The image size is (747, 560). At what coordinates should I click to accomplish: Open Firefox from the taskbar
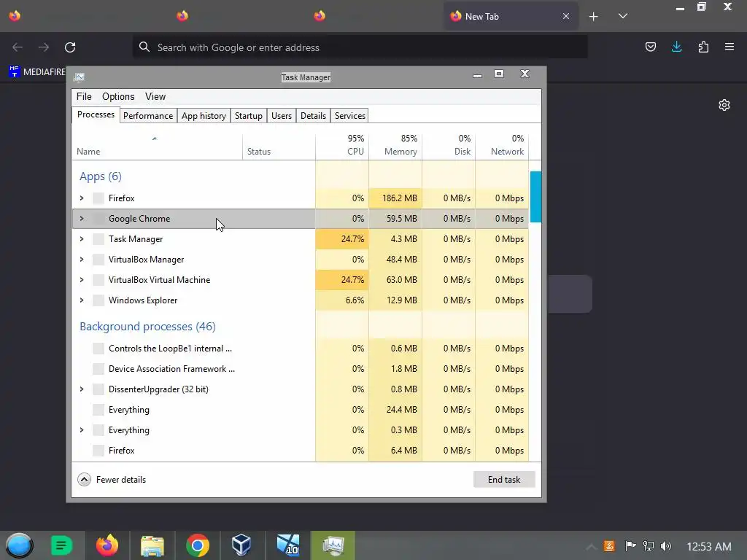coord(107,545)
